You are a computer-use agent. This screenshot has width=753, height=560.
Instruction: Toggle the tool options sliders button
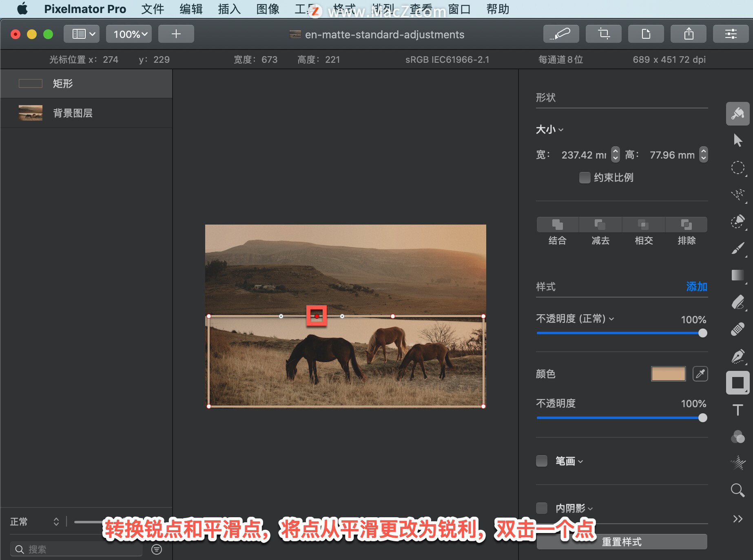[731, 34]
